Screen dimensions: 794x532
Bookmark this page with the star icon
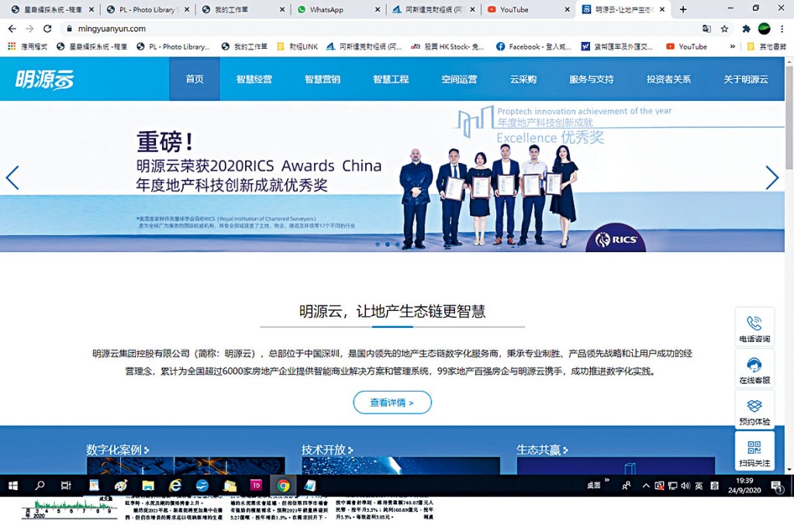725,29
